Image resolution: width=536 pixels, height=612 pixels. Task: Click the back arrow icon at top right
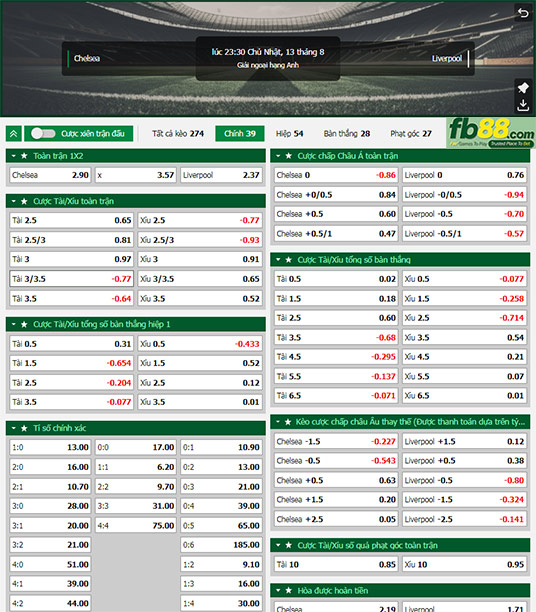coord(523,13)
